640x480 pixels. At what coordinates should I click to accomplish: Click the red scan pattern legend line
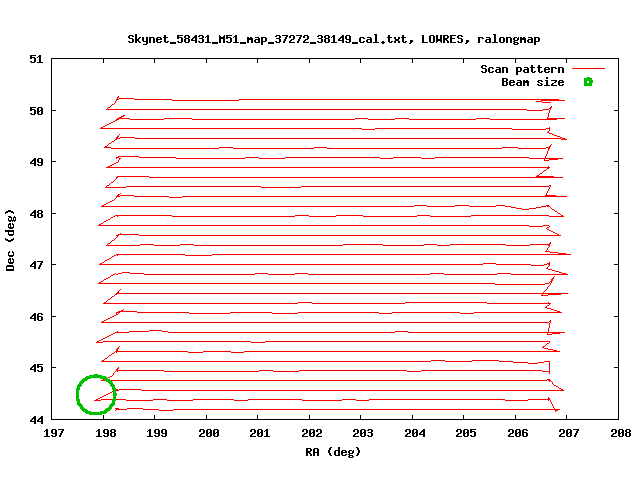[x=588, y=69]
